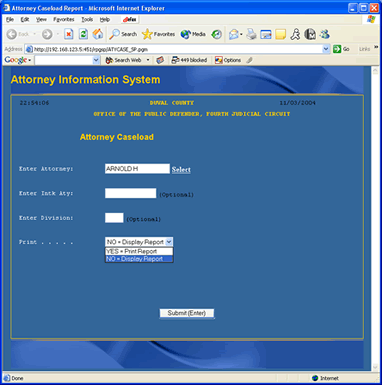
Task: Choose NO = Display Report option
Action: (x=139, y=259)
